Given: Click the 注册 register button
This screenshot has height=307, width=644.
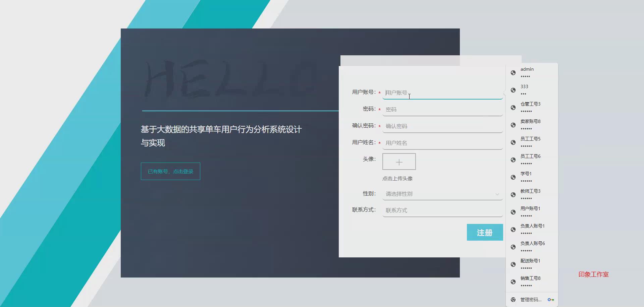Looking at the screenshot, I should (x=485, y=232).
